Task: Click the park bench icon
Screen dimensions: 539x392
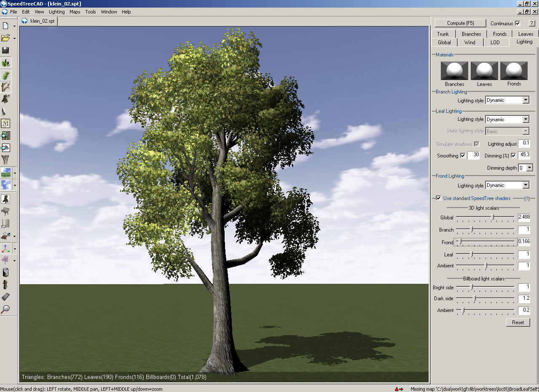Action: (5, 211)
